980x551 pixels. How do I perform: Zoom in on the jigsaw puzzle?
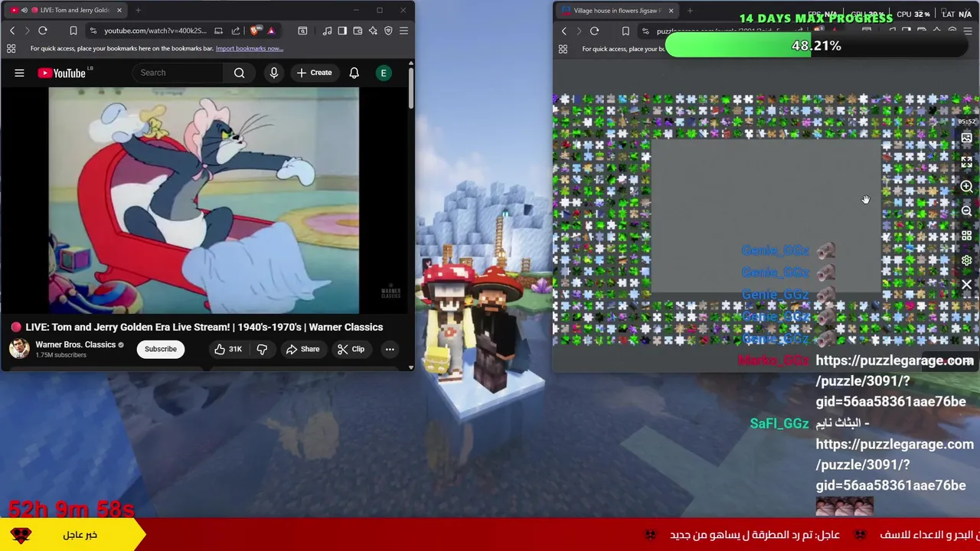[x=966, y=187]
